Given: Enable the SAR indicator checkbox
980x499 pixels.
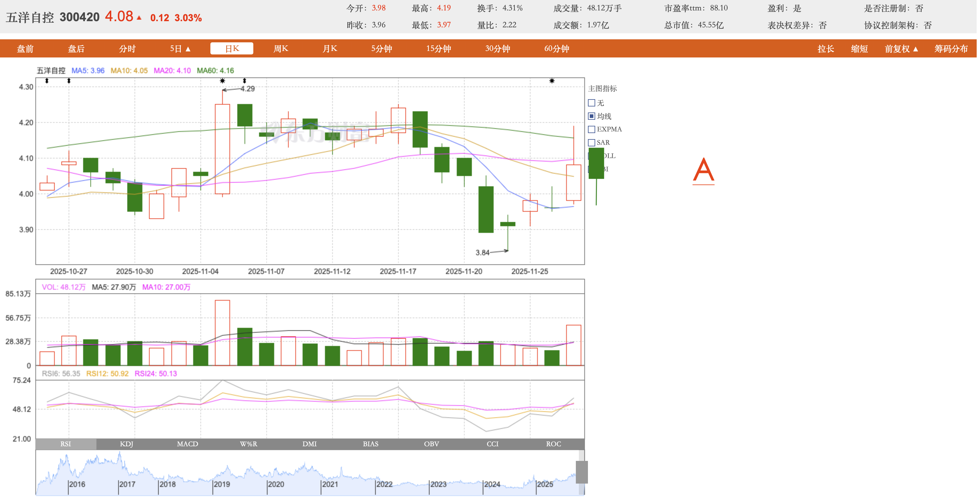Looking at the screenshot, I should (592, 143).
